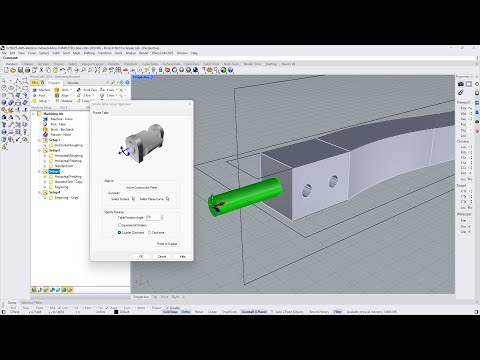Screen dimensions: 480x360
Task: Click the Active Construction Plane button
Action: (x=141, y=188)
